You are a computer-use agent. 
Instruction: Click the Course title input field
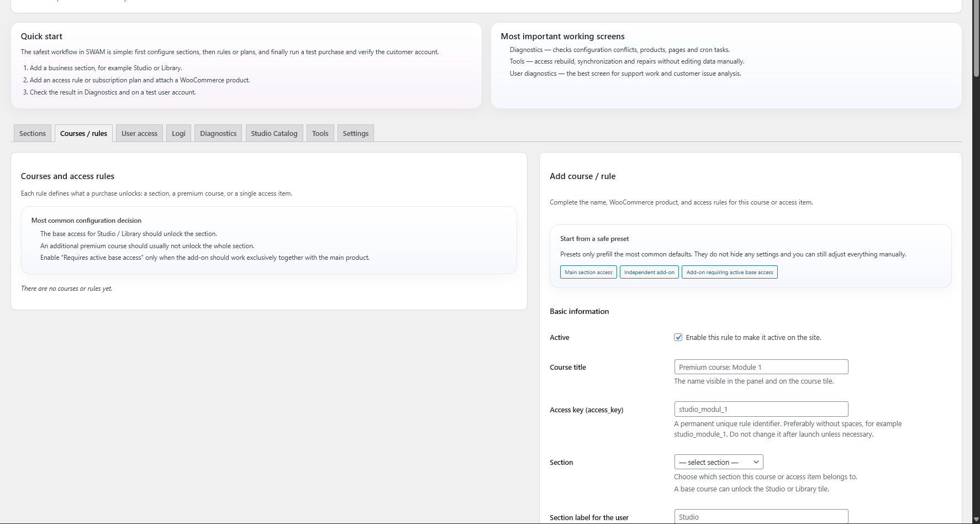[x=761, y=367]
